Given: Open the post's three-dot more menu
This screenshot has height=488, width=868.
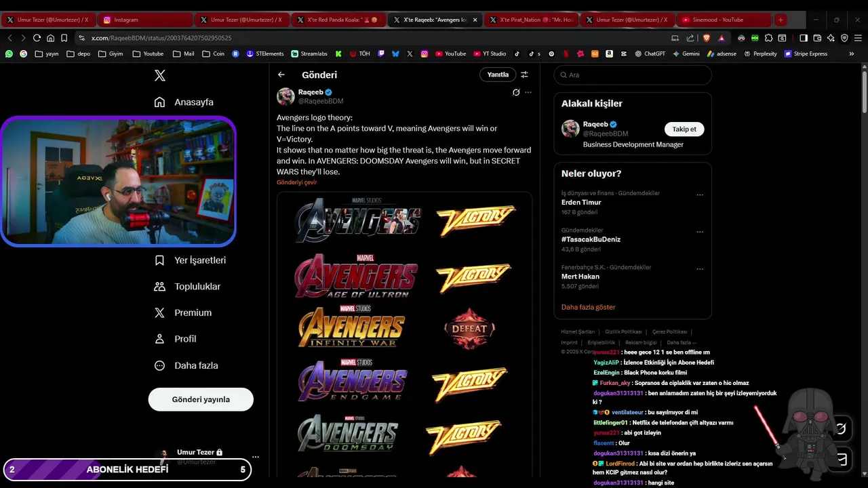Looking at the screenshot, I should 528,92.
